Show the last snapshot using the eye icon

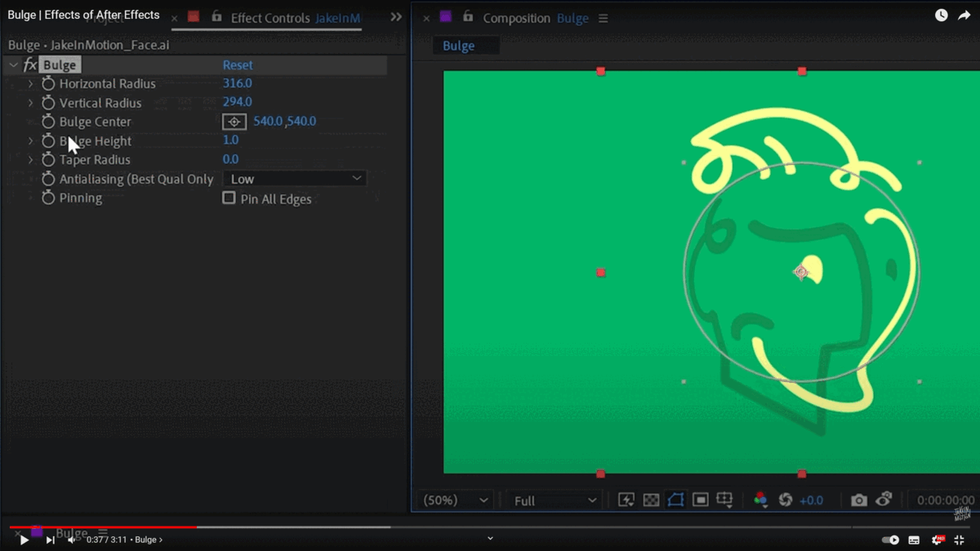pos(884,500)
